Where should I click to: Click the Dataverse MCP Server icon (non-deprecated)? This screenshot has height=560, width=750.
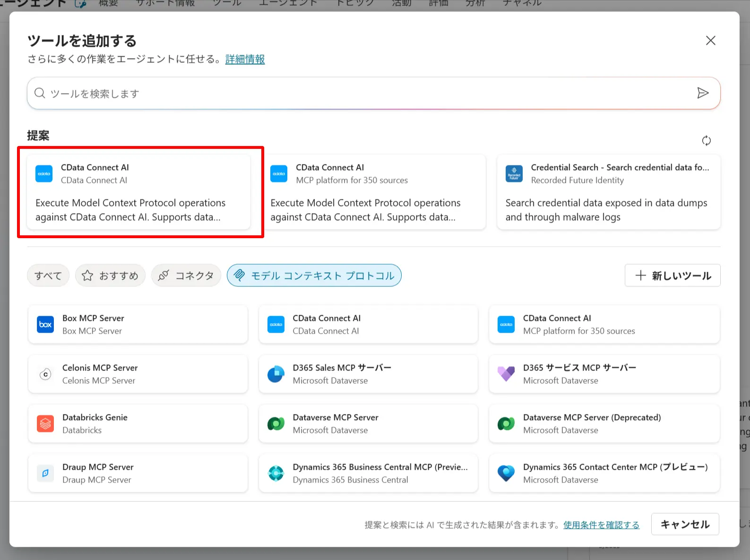point(276,424)
